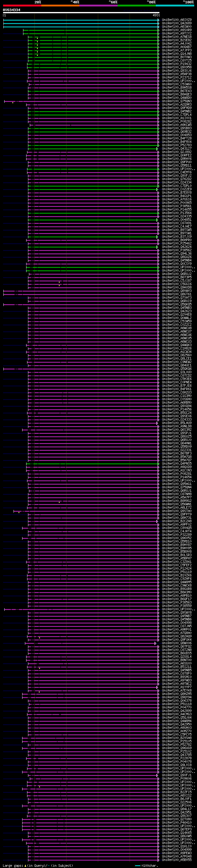Select the UniRef100_B5I211 label
Image resolution: width=197 pixels, height=868 pixels.
pyautogui.click(x=177, y=667)
